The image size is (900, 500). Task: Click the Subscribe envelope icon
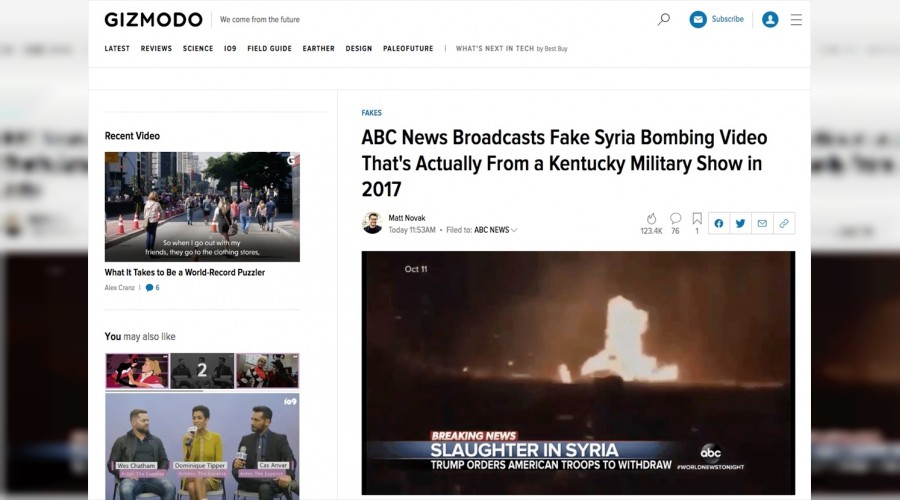[698, 20]
